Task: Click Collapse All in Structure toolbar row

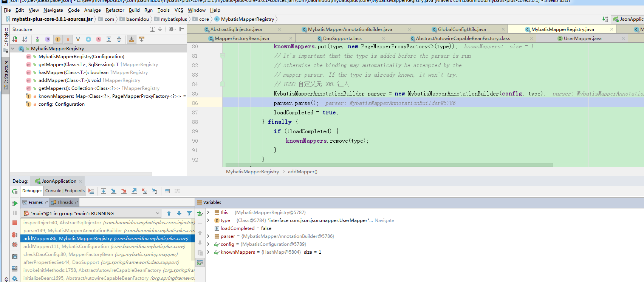Action: [x=119, y=39]
